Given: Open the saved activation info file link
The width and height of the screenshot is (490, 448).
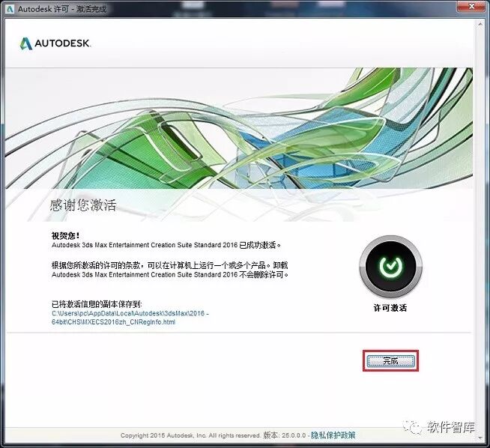Looking at the screenshot, I should point(130,318).
